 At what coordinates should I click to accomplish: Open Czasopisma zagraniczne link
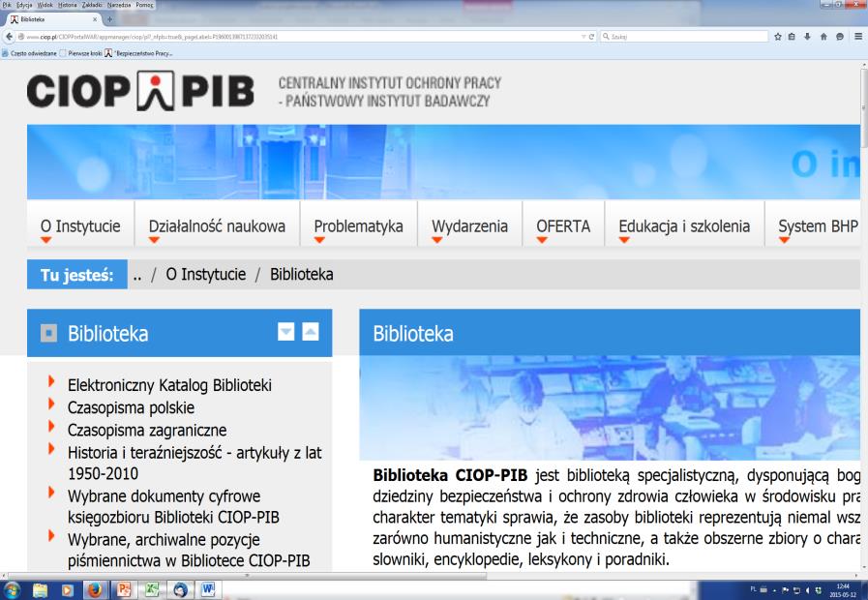[147, 430]
